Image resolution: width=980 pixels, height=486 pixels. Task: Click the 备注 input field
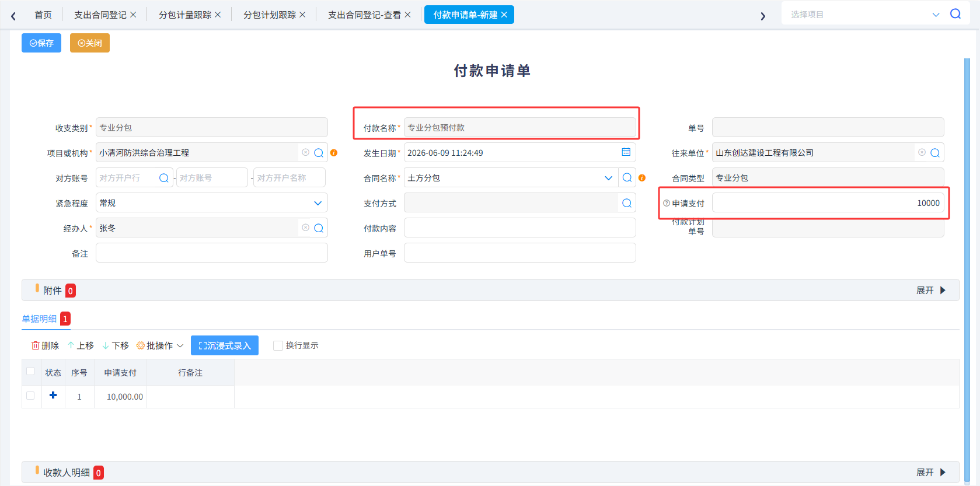pos(211,253)
